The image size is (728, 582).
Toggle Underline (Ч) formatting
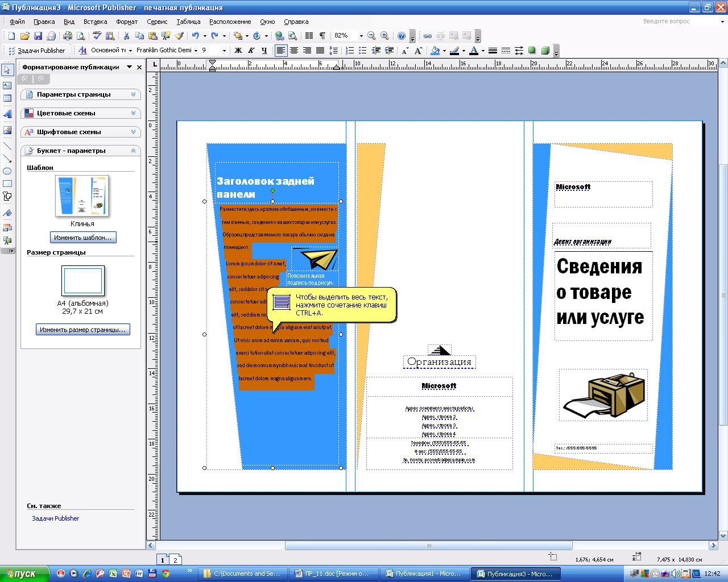tap(264, 51)
